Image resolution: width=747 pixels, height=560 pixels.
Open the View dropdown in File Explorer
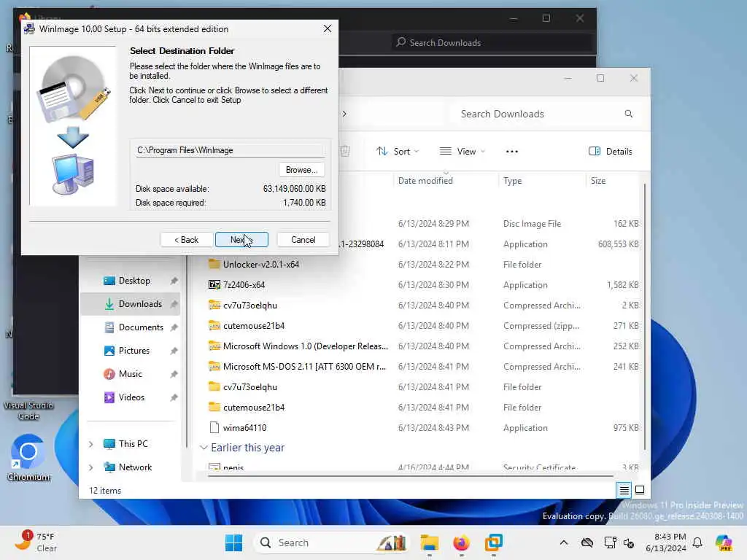click(462, 152)
